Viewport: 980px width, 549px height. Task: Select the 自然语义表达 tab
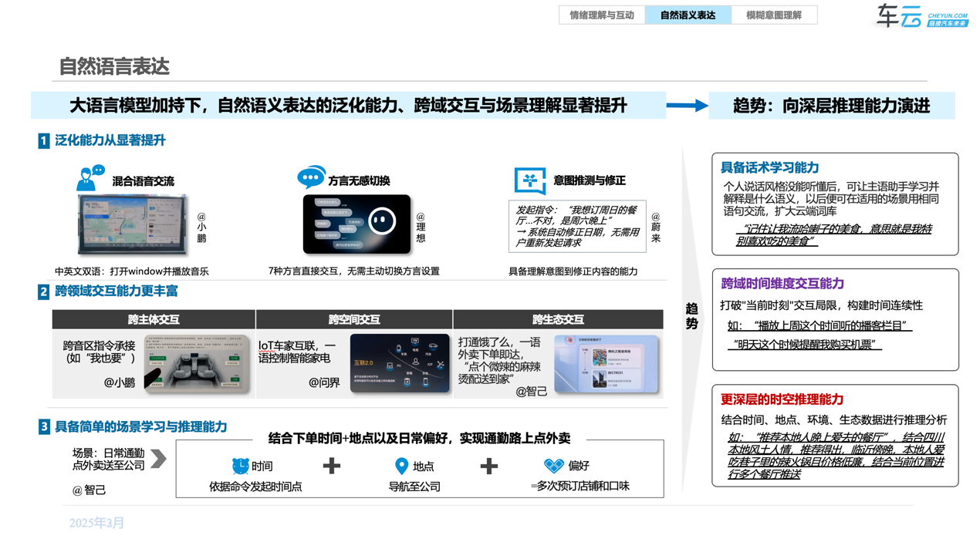pyautogui.click(x=688, y=15)
